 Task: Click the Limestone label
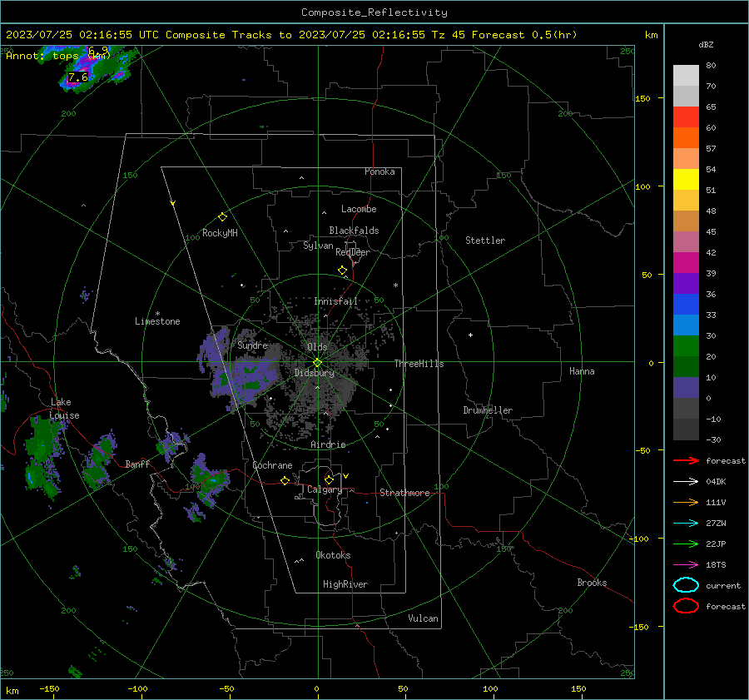[157, 321]
